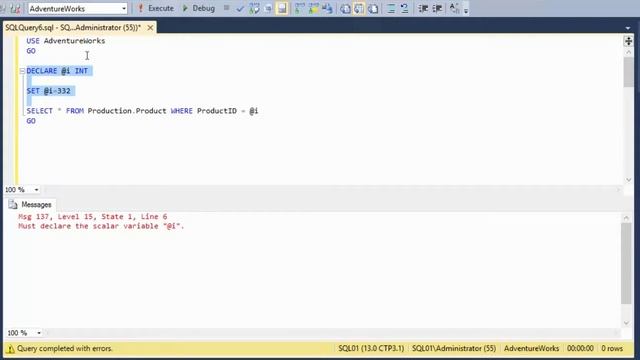Click the Messages pane scrollbar up arrow
Viewport: 640px width, 360px height.
(x=627, y=218)
